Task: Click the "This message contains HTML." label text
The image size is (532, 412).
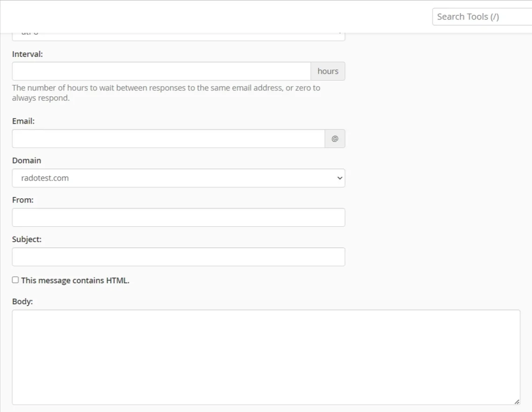Action: pos(75,280)
